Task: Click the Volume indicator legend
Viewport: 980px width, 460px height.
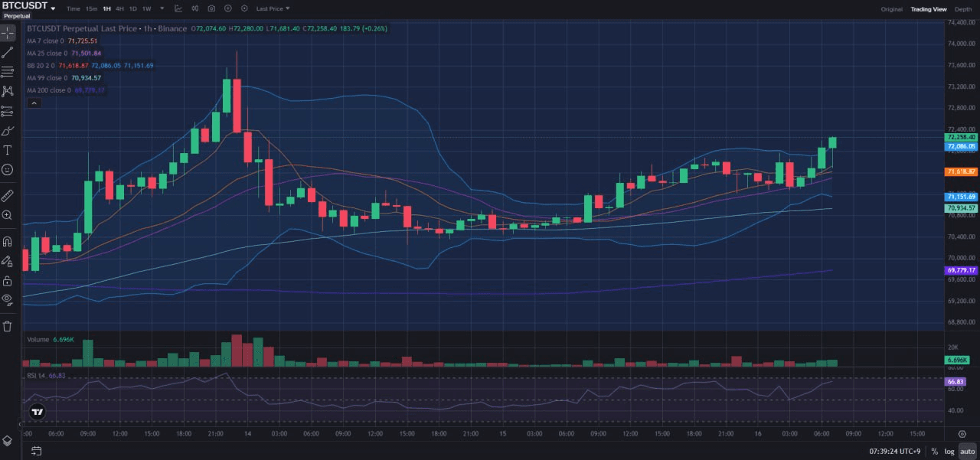Action: coord(50,339)
